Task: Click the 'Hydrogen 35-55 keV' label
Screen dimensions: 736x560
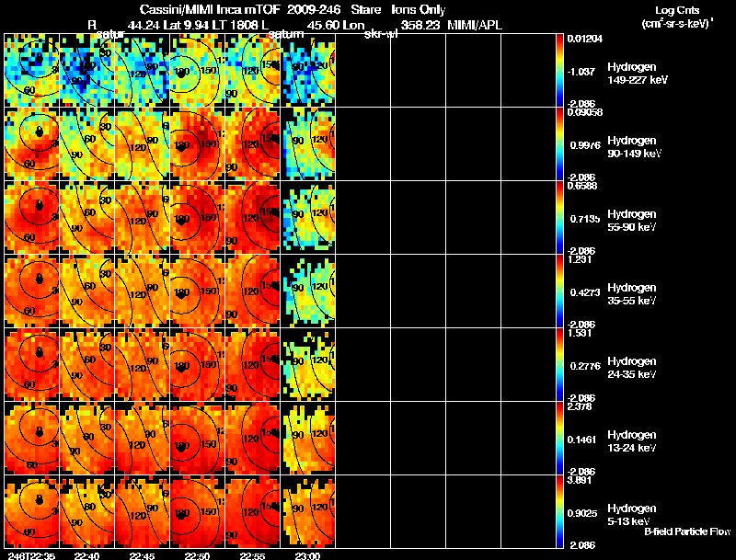Action: (x=632, y=294)
